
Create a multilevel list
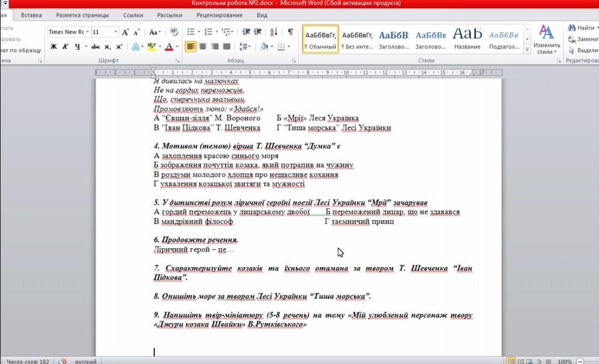click(x=226, y=32)
